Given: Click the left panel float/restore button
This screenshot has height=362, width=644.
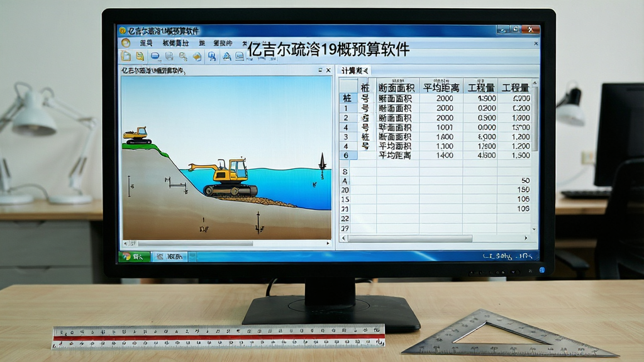Looking at the screenshot, I should (x=320, y=70).
